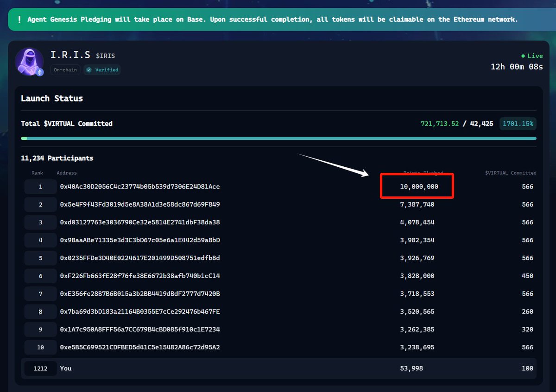
Task: Open address 0x1A7c950A8FFF56a7CC679B4cBD085f910c1E7234
Action: pos(140,329)
